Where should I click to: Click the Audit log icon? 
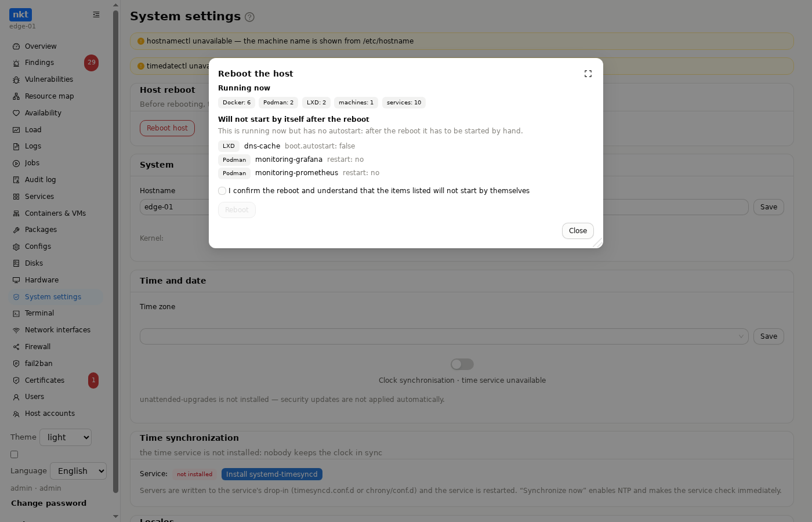[16, 180]
